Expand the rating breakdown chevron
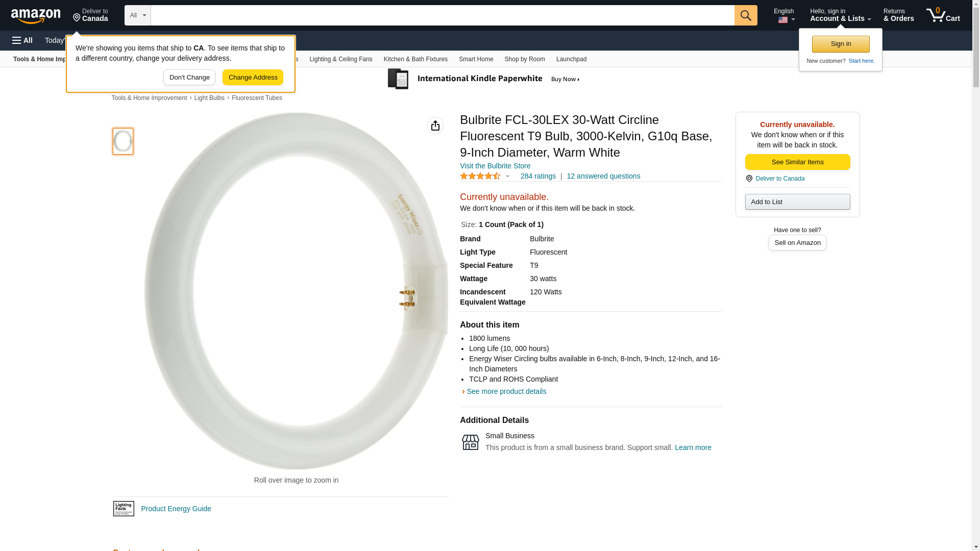 tap(507, 176)
